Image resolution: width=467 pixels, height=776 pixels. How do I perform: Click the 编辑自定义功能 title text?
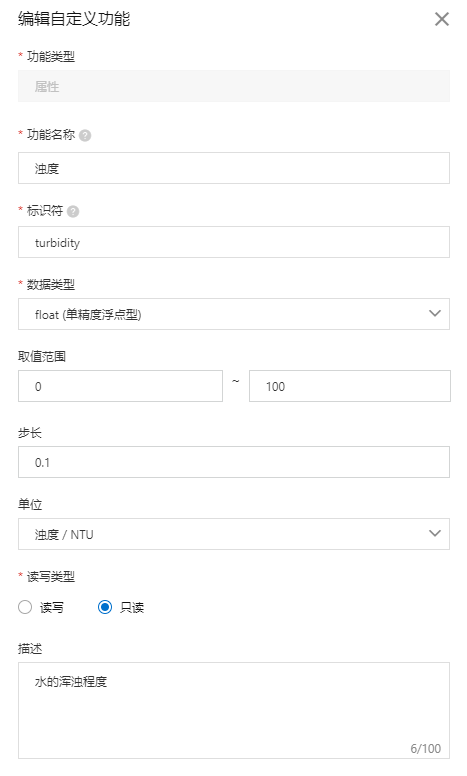(x=74, y=19)
